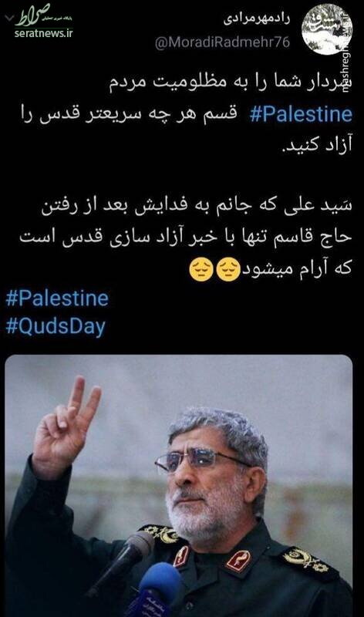
Task: Select the line آزاد کنید.
Action: 318,144
